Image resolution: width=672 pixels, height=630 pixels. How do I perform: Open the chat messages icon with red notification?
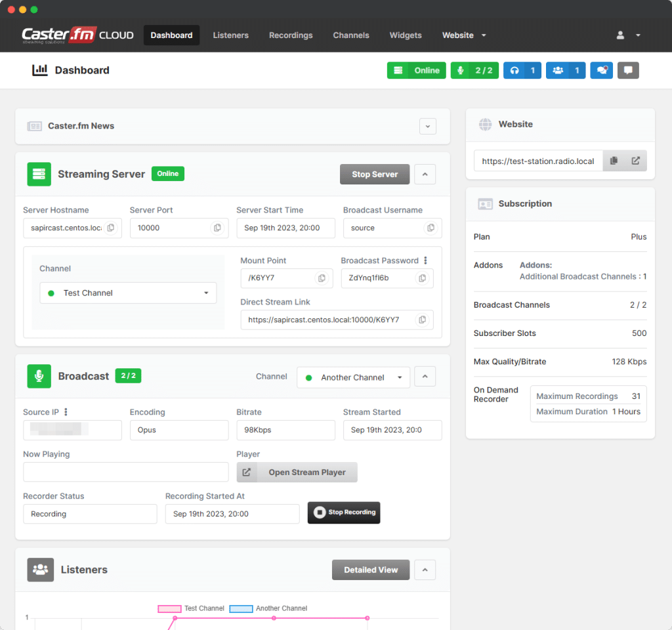point(601,70)
